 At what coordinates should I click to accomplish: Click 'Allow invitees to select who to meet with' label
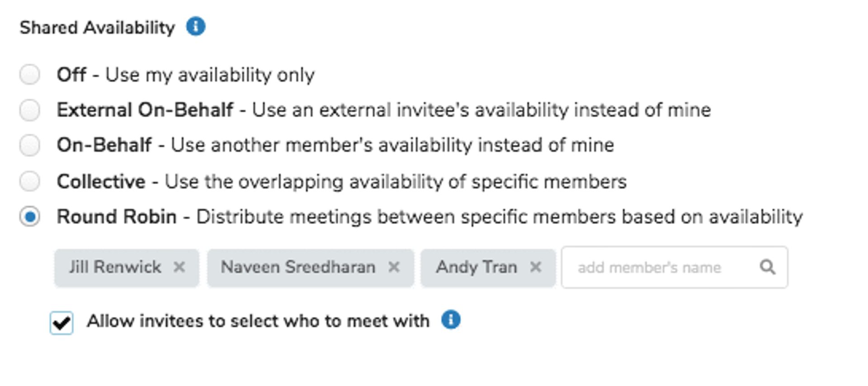[258, 321]
